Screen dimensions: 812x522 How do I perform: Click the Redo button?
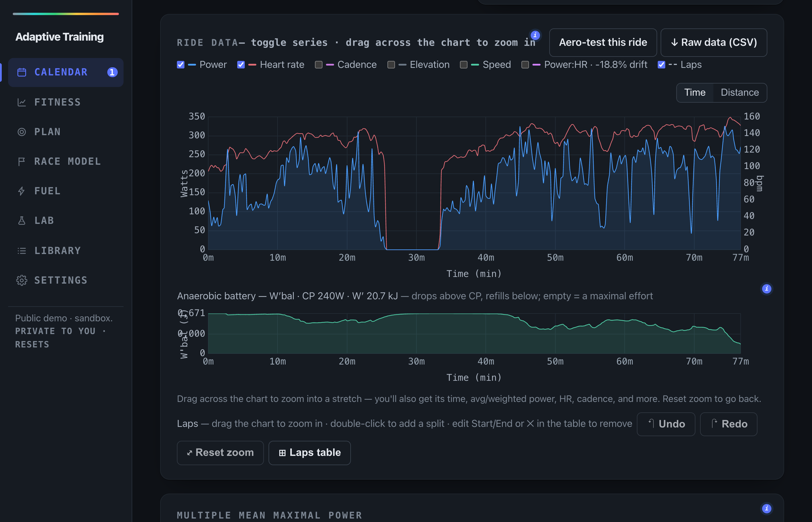coord(729,424)
